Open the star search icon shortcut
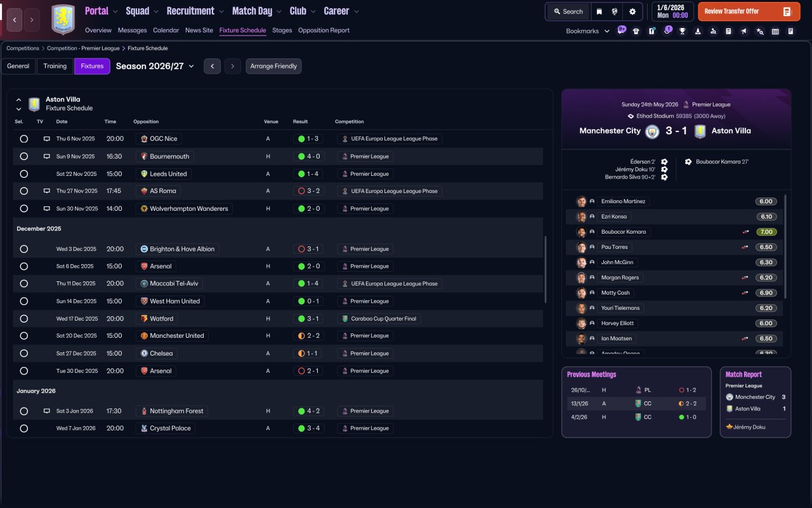The image size is (812, 508). 760,31
